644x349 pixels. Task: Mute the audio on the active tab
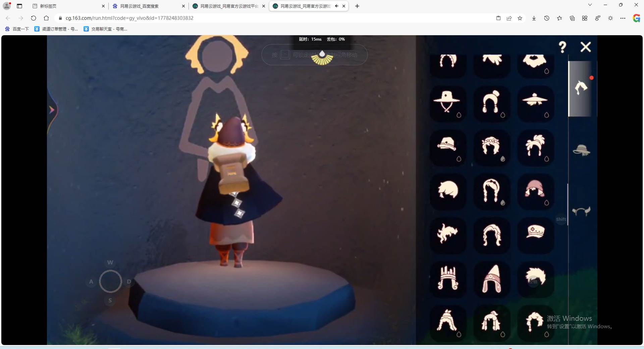point(336,6)
